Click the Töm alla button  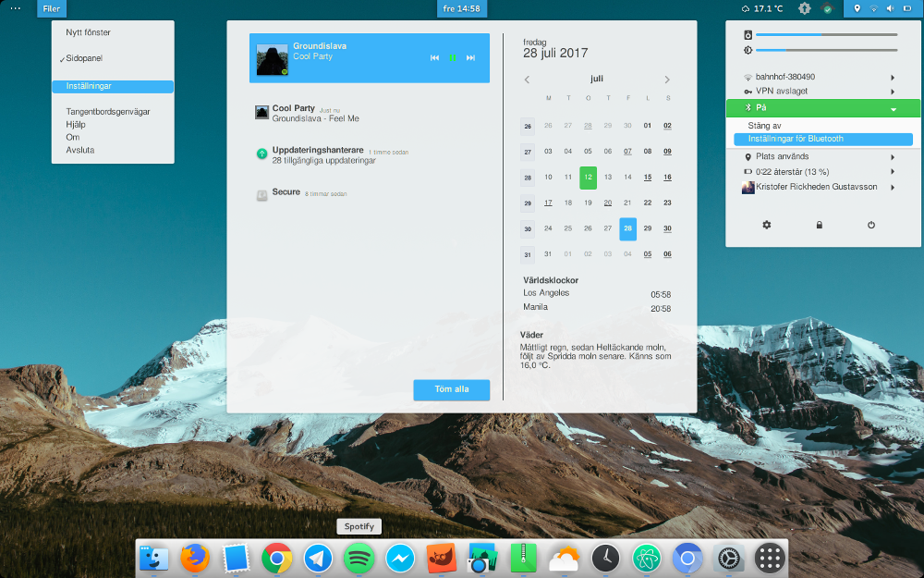(452, 390)
